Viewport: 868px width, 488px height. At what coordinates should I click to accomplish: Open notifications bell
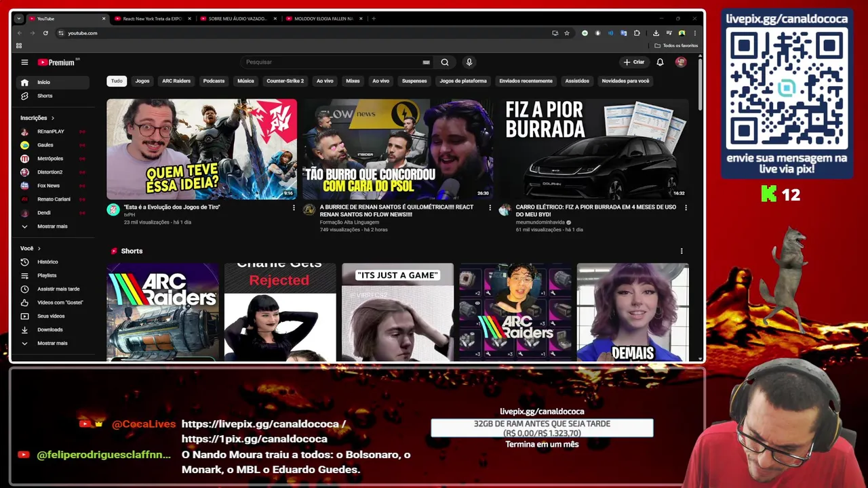(660, 62)
